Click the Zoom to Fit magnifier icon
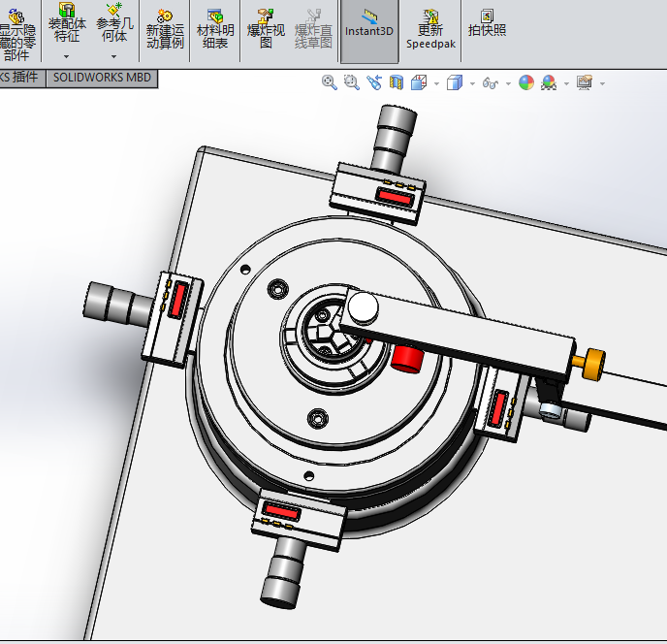 pos(330,83)
